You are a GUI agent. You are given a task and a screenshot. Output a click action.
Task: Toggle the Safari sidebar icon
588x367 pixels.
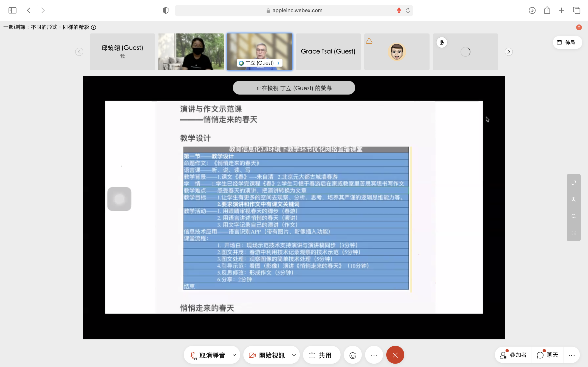pyautogui.click(x=12, y=11)
